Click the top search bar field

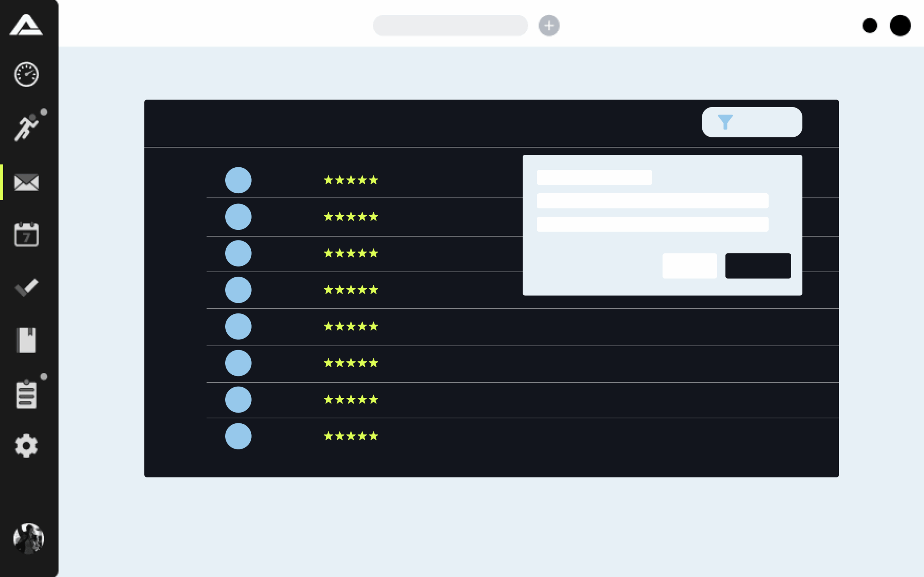(x=450, y=26)
